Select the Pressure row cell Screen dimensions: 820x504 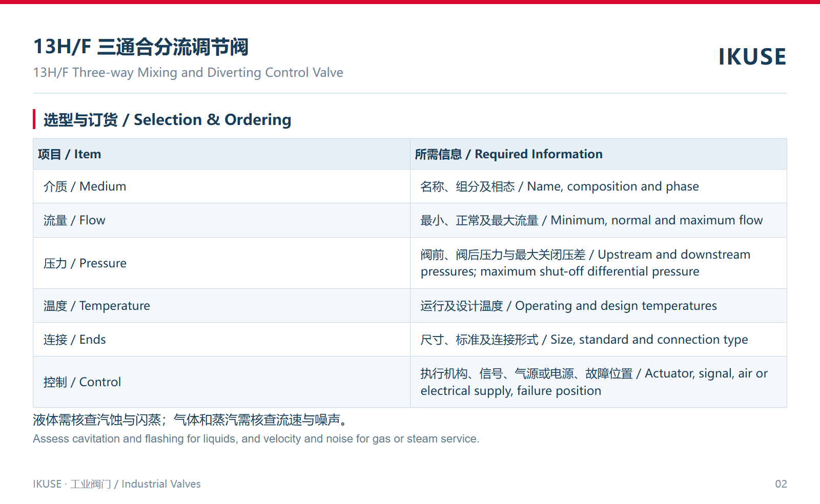(221, 263)
